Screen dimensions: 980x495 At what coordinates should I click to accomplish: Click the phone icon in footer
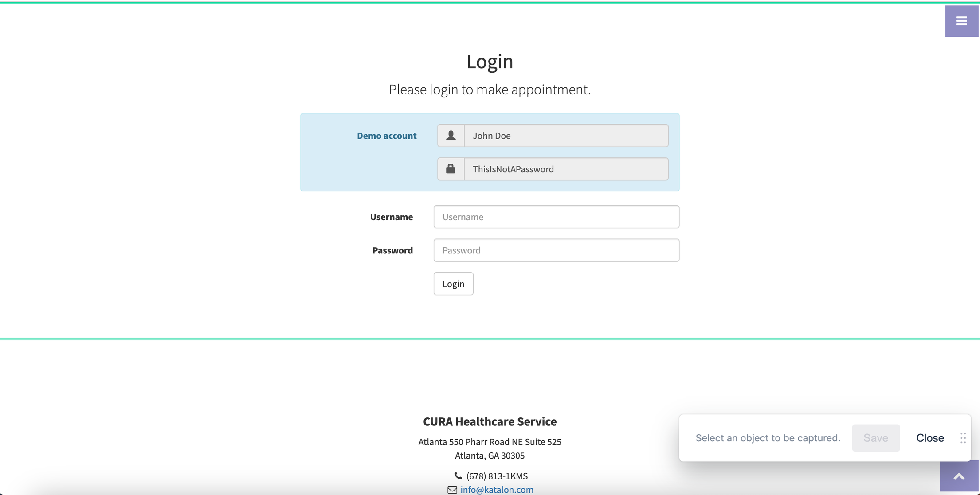pyautogui.click(x=458, y=476)
